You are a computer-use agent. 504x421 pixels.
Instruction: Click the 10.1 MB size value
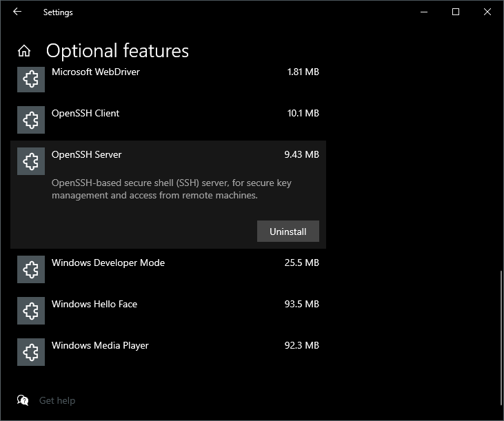coord(303,113)
